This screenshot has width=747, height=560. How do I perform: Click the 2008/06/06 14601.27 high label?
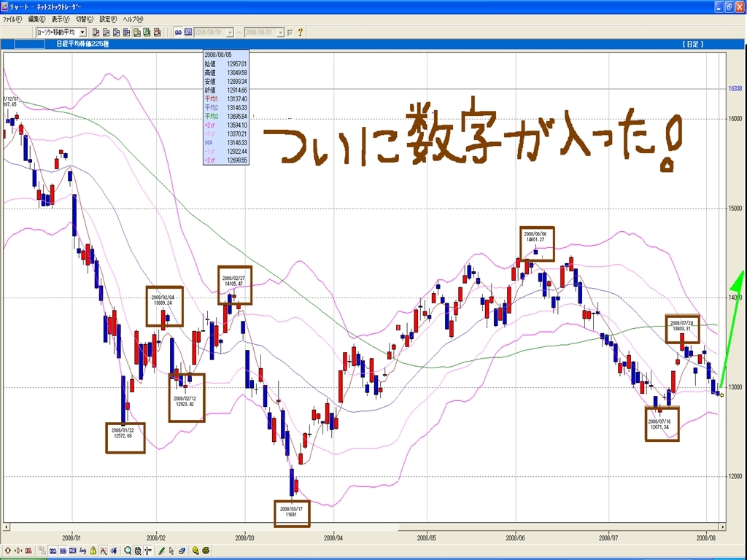coord(535,237)
